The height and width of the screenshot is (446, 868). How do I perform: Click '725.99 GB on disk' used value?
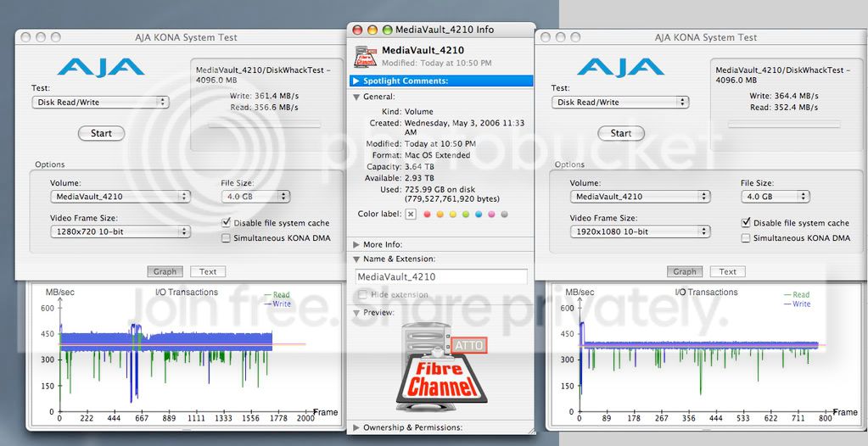tap(440, 190)
